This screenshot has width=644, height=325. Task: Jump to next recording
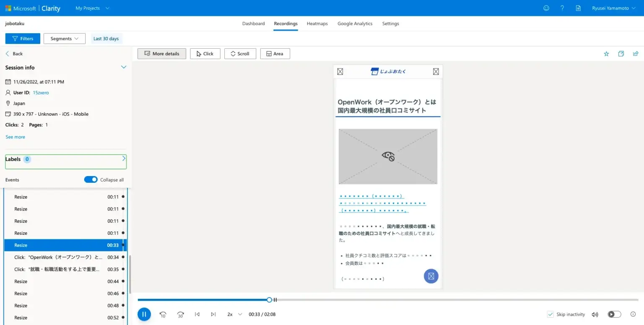coord(213,314)
